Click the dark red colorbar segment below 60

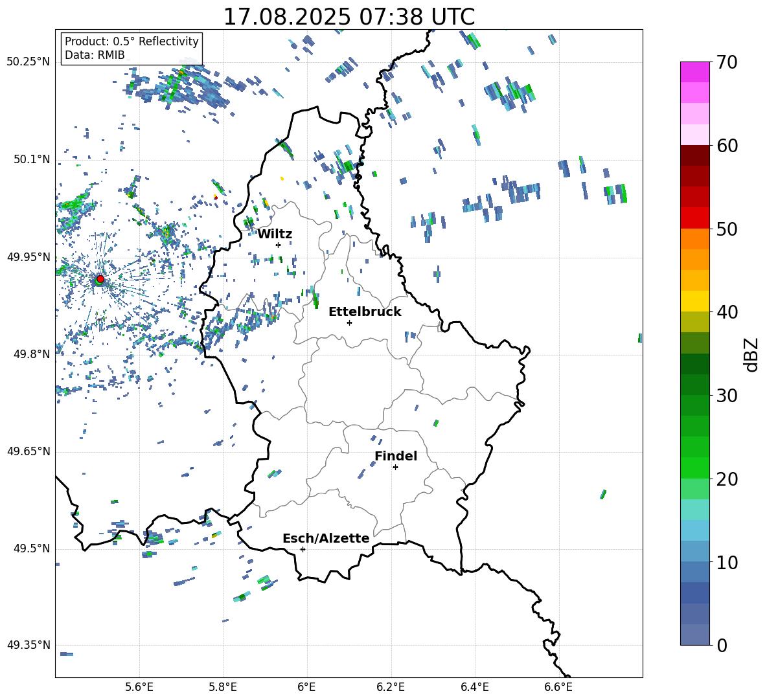(x=695, y=155)
